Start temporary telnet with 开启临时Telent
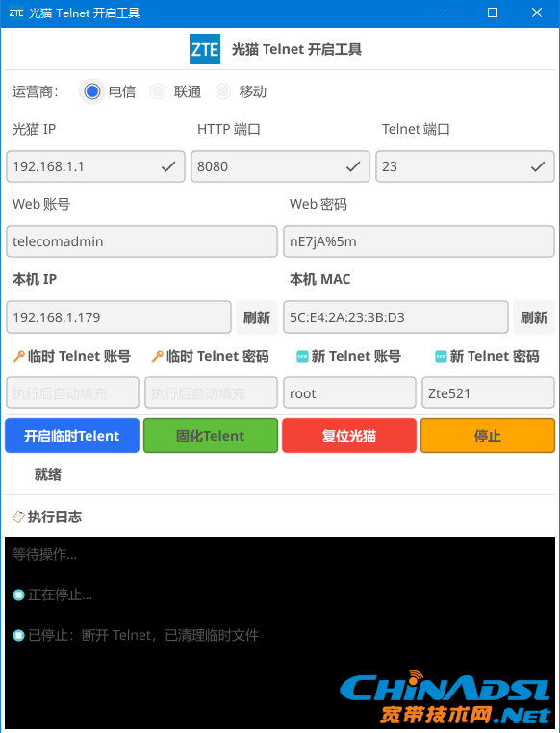 72,436
